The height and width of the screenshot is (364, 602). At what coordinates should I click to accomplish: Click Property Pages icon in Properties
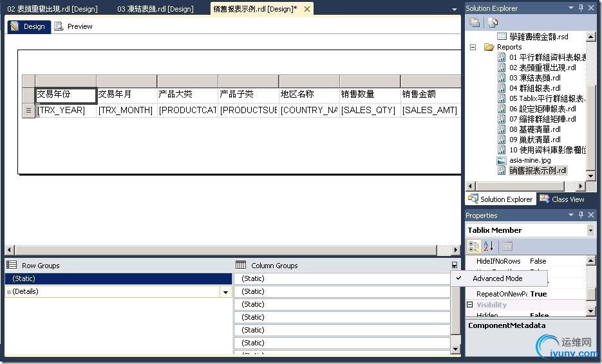(x=507, y=246)
